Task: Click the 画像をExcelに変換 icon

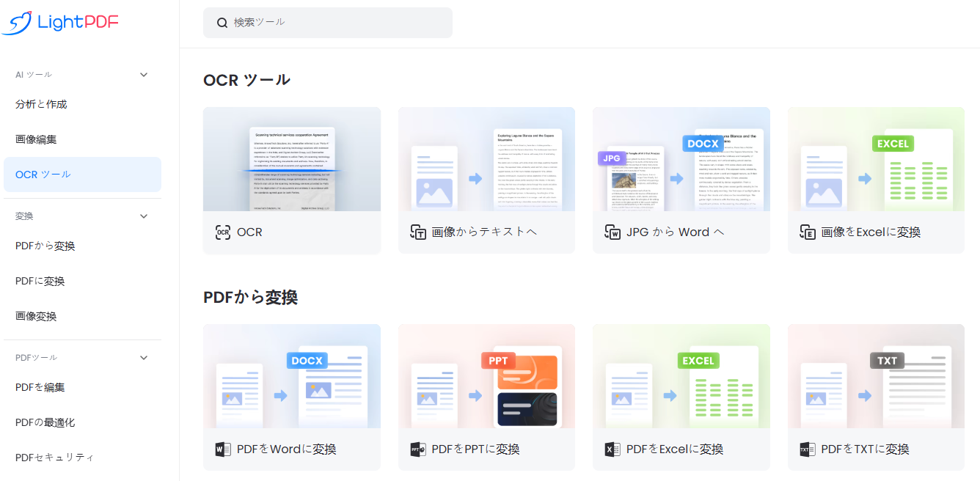Action: click(x=808, y=232)
